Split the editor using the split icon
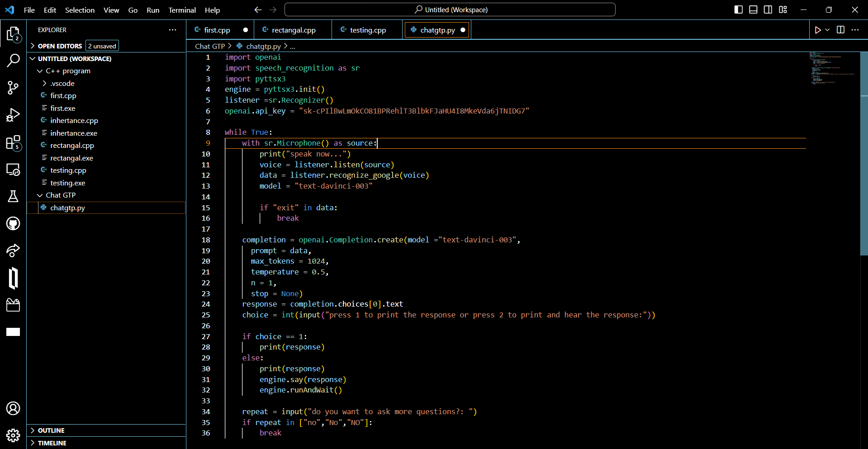868x449 pixels. pyautogui.click(x=840, y=30)
